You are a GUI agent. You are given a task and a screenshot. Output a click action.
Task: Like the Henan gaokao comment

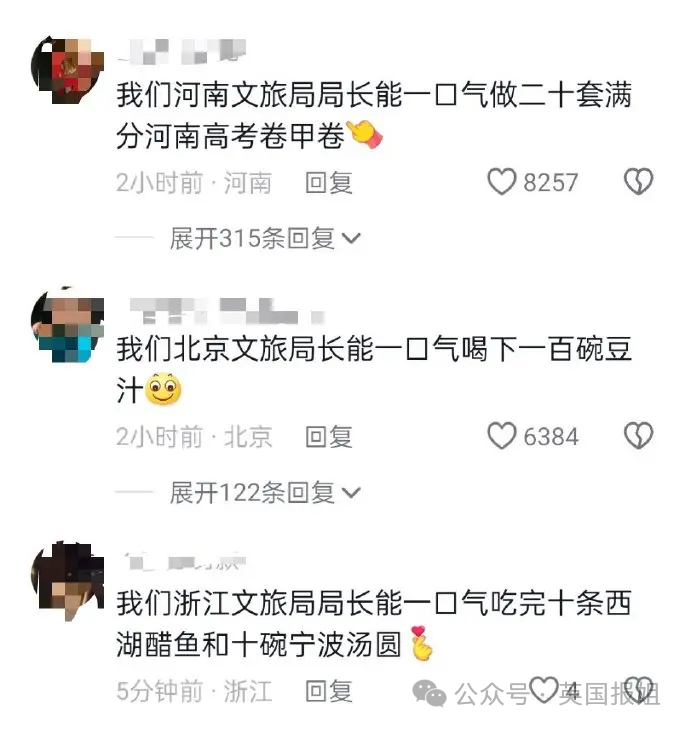502,181
